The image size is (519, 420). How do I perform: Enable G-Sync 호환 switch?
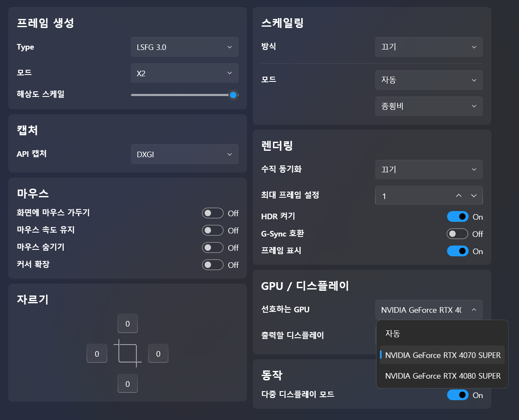[457, 234]
